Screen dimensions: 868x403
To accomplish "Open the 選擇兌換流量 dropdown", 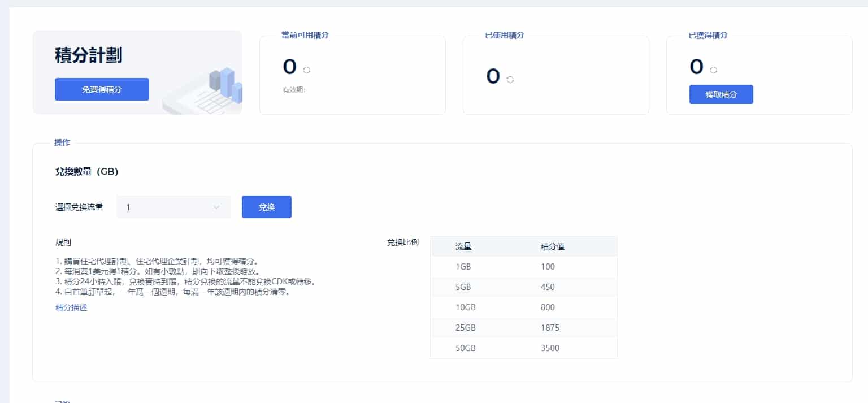I will coord(173,207).
